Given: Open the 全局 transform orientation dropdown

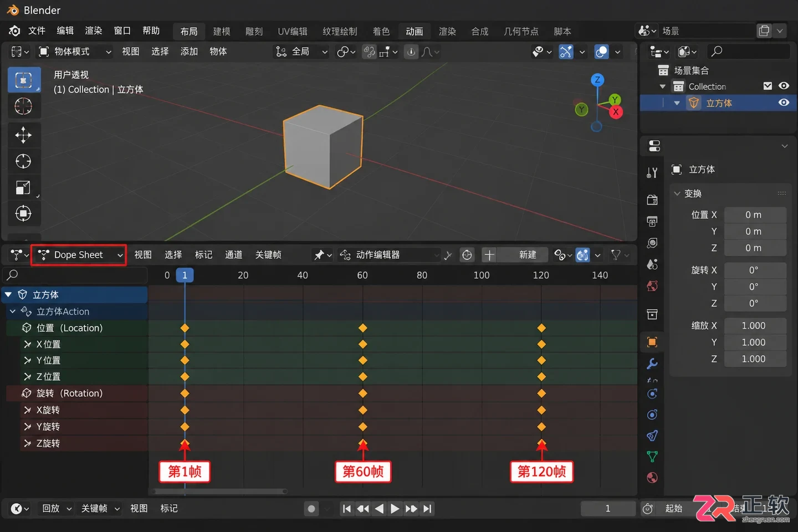Looking at the screenshot, I should [301, 52].
